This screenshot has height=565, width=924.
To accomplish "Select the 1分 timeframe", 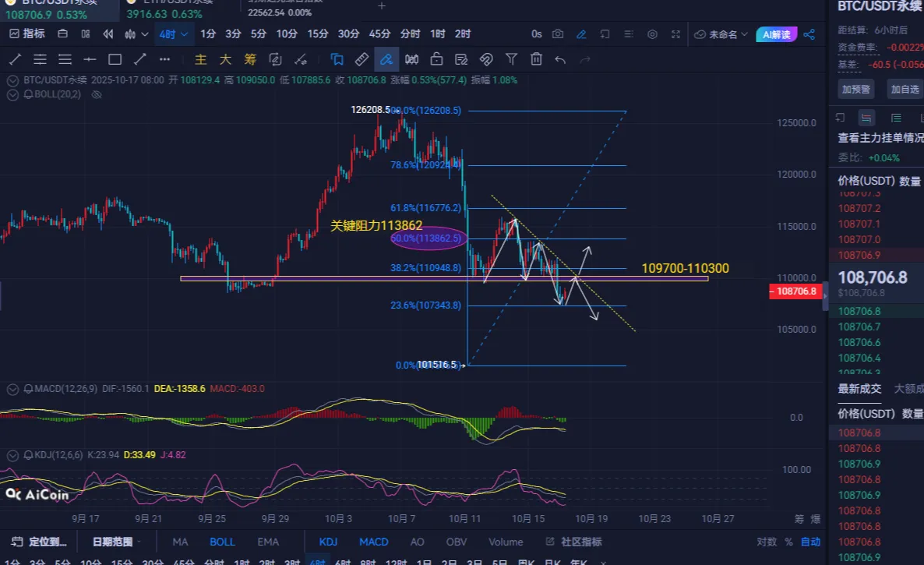I will click(207, 34).
